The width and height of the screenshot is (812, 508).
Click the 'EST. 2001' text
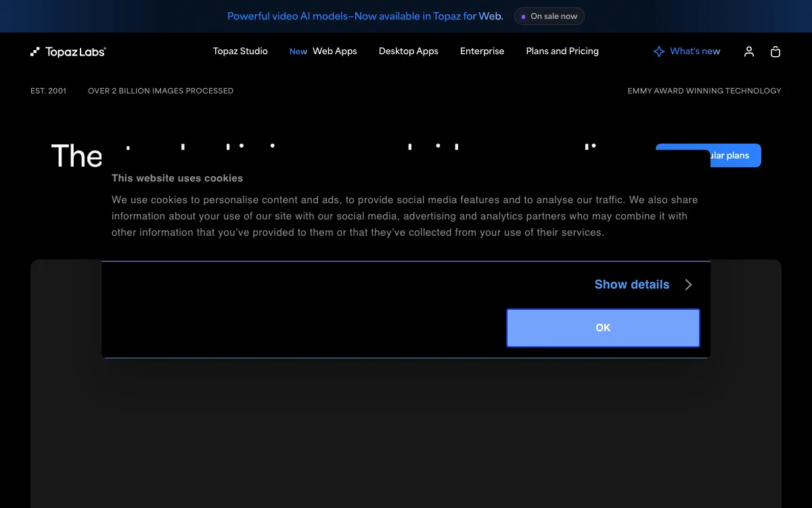(x=48, y=91)
